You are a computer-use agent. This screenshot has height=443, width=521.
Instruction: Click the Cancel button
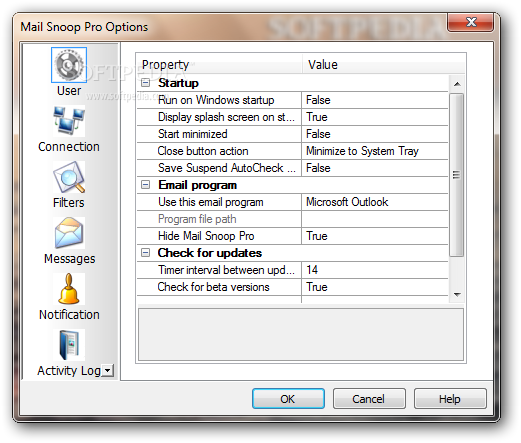tap(369, 398)
